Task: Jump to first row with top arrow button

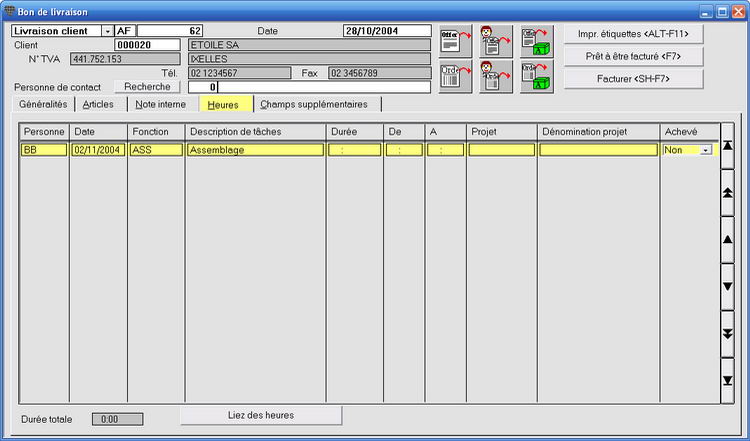Action: coord(727,145)
